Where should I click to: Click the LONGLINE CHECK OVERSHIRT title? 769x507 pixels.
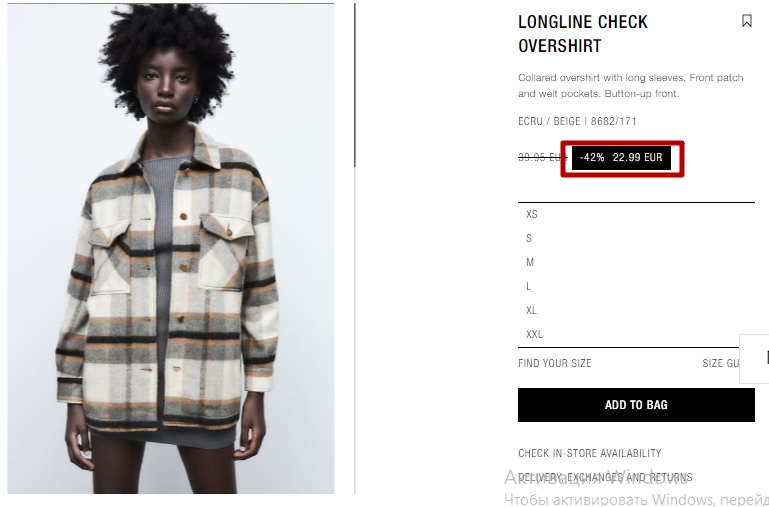[x=583, y=33]
